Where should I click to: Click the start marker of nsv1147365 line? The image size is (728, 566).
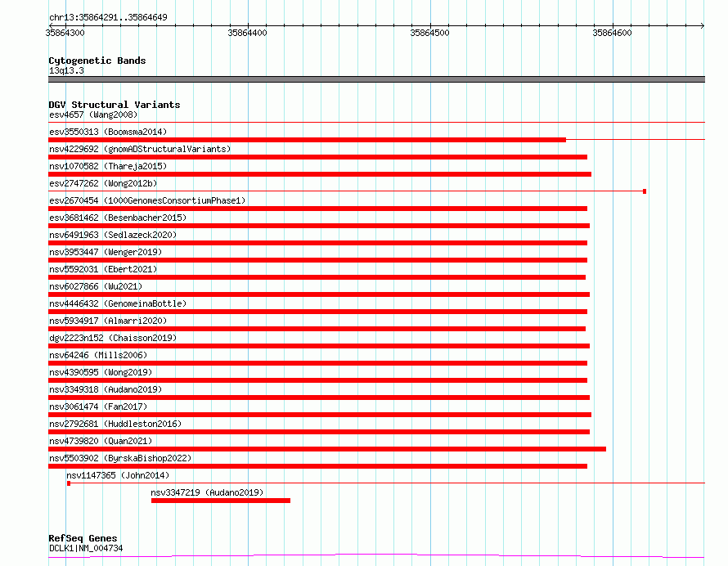(x=69, y=483)
